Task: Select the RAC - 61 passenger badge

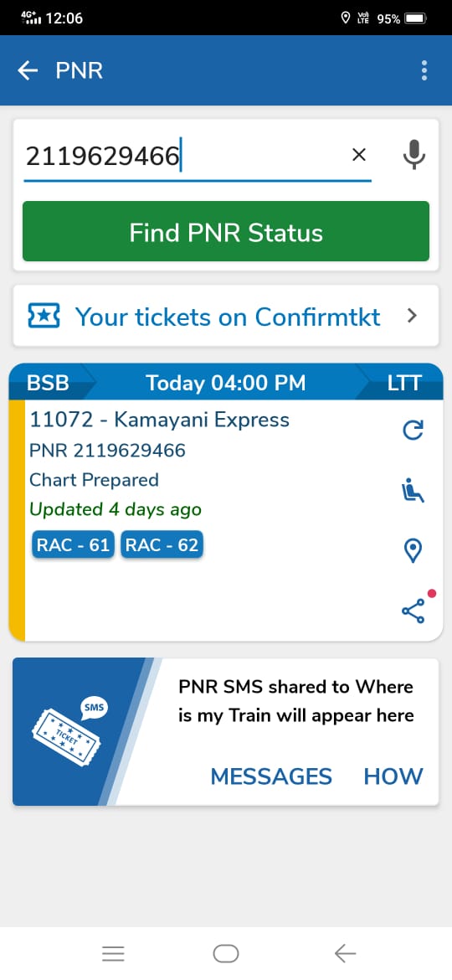Action: click(x=73, y=545)
